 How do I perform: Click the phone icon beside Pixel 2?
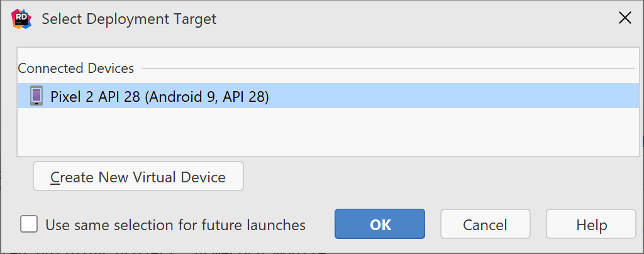tap(36, 96)
